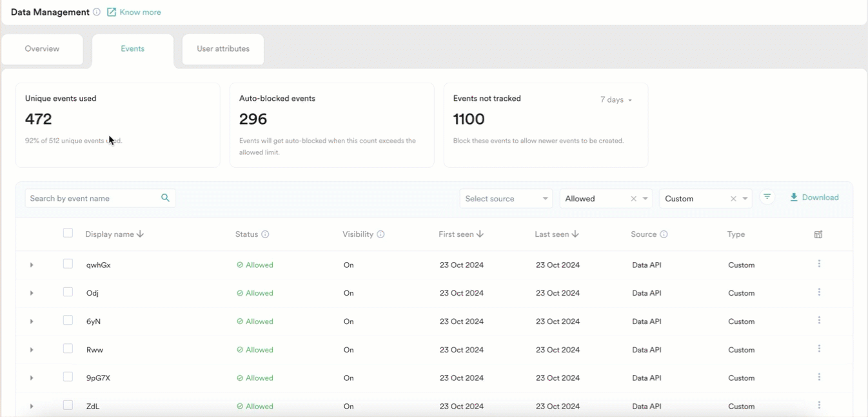
Task: Check the Rww event checkbox
Action: coord(68,349)
